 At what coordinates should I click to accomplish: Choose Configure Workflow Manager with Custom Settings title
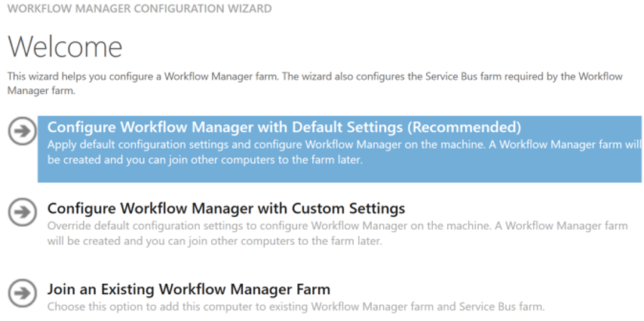(226, 208)
